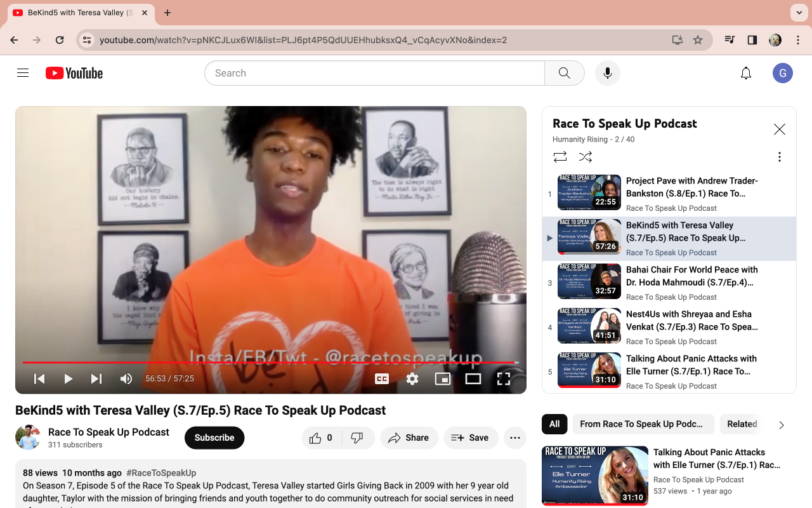The width and height of the screenshot is (812, 508).
Task: Bookmark this page with the star
Action: click(698, 40)
